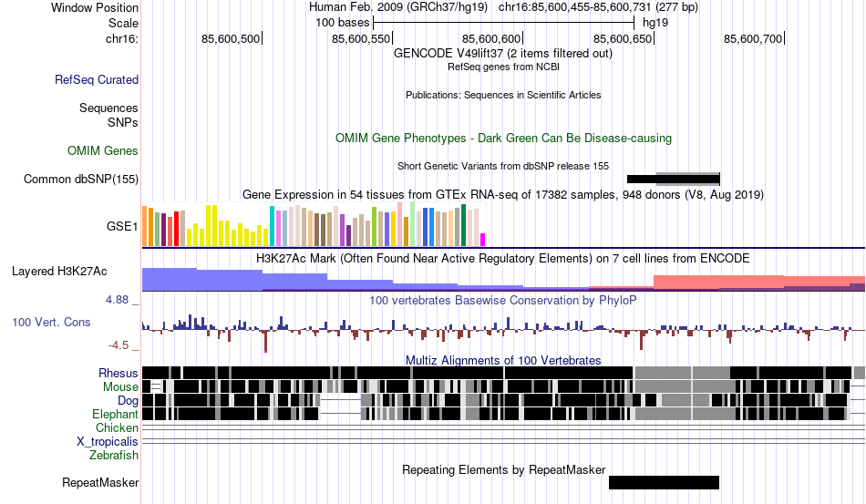Click the gray dbSNP variant bar
The image size is (866, 504).
(687, 179)
